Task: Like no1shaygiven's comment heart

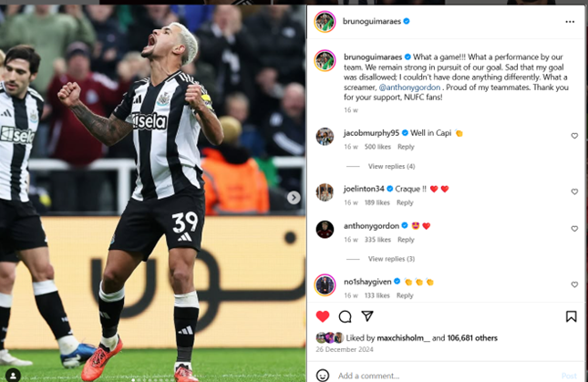Action: click(574, 284)
